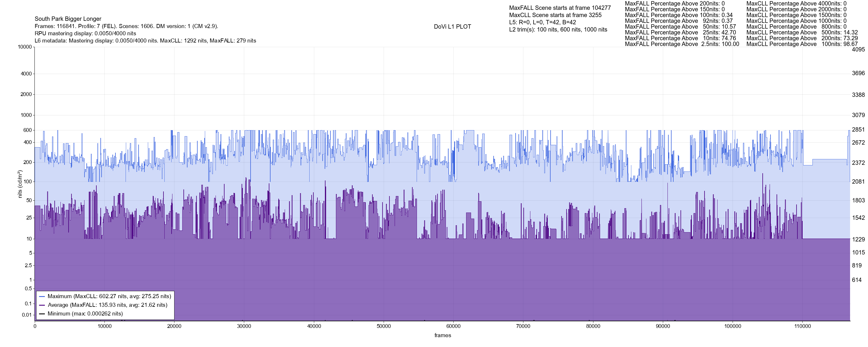Click the MaxFALL Scene starts at frame text

560,8
